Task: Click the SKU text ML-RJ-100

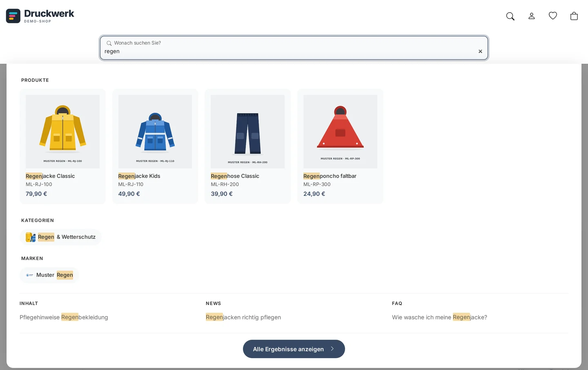Action: (39, 184)
